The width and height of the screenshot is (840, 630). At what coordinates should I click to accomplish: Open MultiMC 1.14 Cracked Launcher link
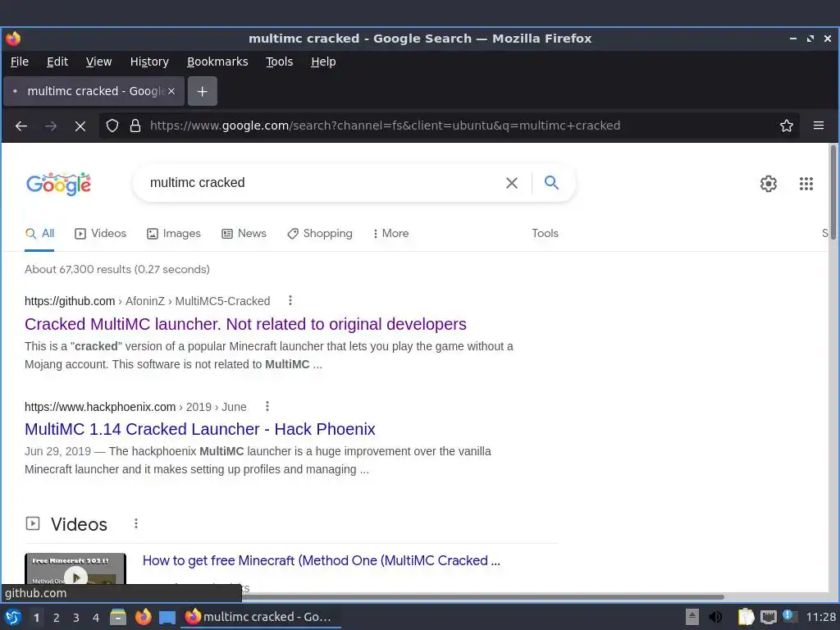(x=200, y=429)
